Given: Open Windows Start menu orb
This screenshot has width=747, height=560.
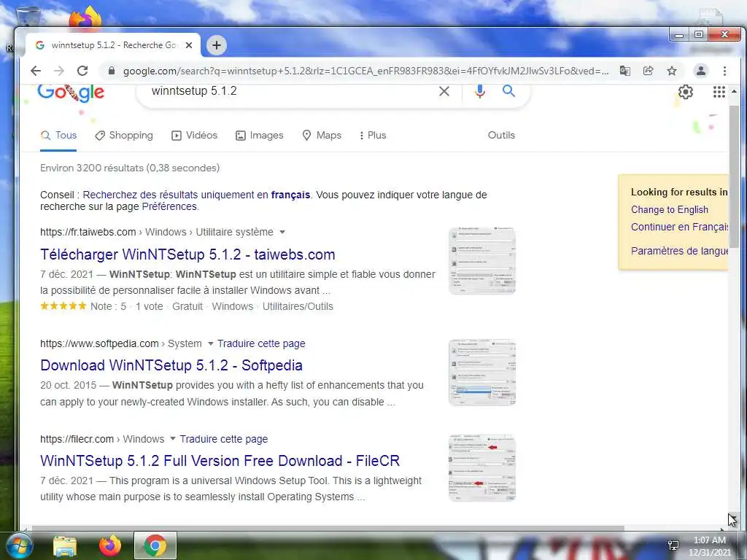Looking at the screenshot, I should [x=18, y=545].
